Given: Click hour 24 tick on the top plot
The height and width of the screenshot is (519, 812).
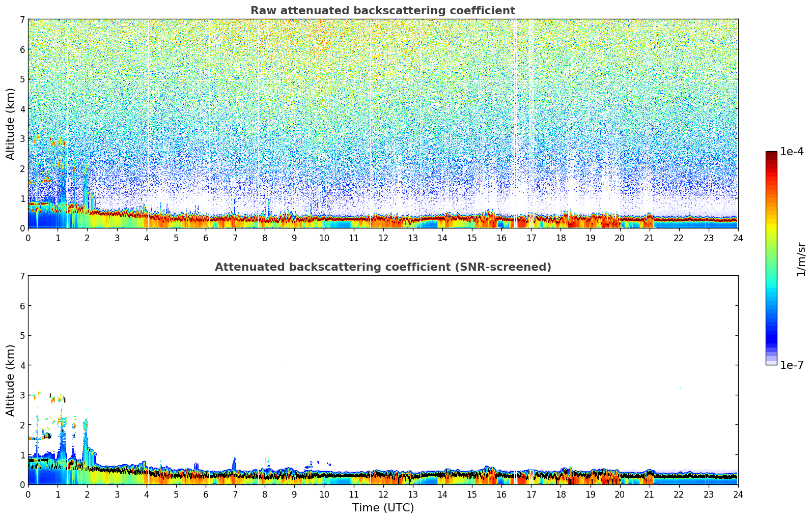Looking at the screenshot, I should pos(738,238).
